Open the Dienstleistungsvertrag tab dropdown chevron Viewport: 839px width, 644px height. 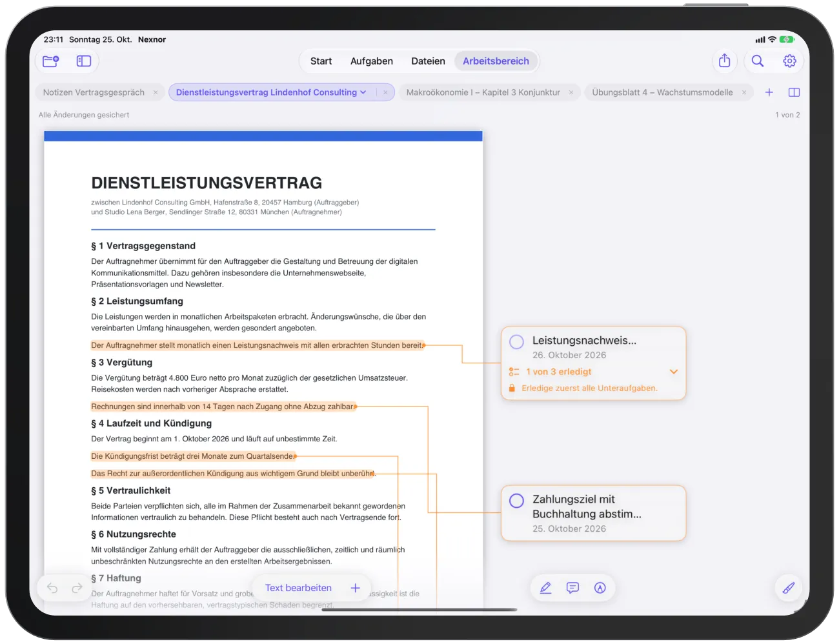pos(363,92)
